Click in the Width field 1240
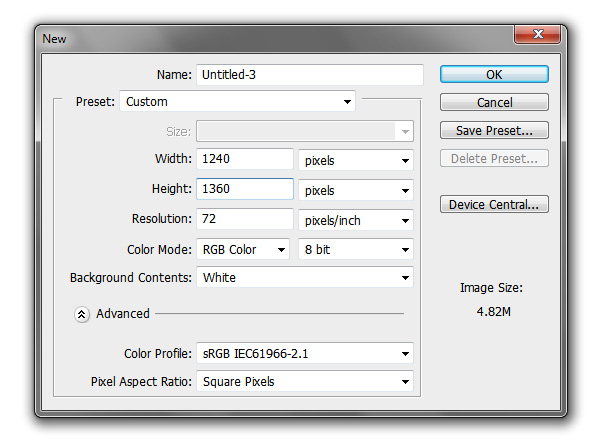Image resolution: width=600 pixels, height=443 pixels. click(x=245, y=159)
